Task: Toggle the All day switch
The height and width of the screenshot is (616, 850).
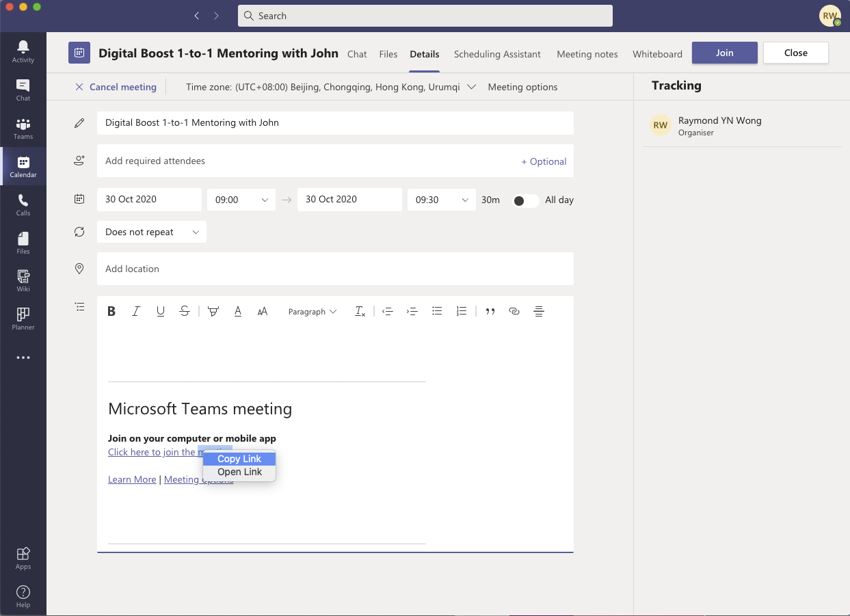Action: (x=525, y=200)
